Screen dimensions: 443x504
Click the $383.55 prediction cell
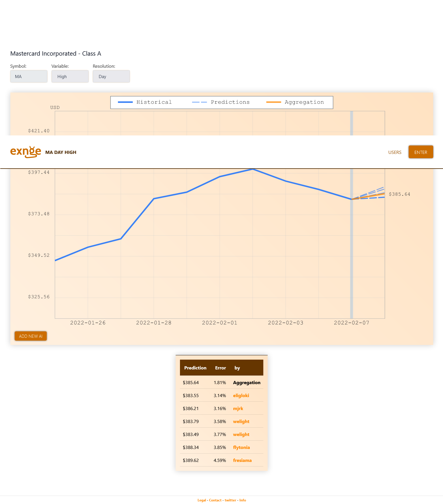(191, 395)
